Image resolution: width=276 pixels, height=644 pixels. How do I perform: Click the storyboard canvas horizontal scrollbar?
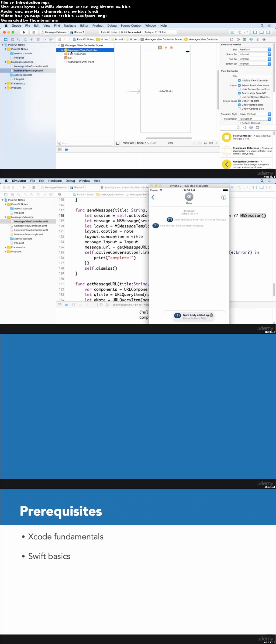[x=169, y=138]
